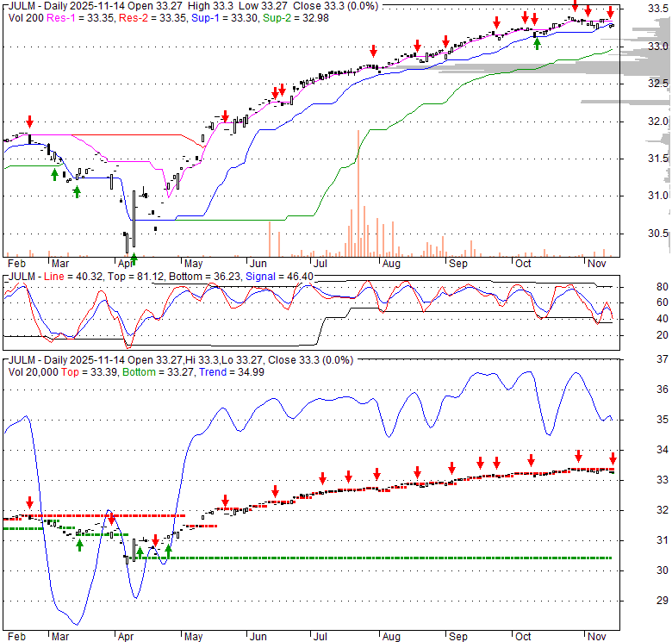Click the Res-1 = 33.35 legend label
This screenshot has height=642, width=672.
[x=81, y=18]
